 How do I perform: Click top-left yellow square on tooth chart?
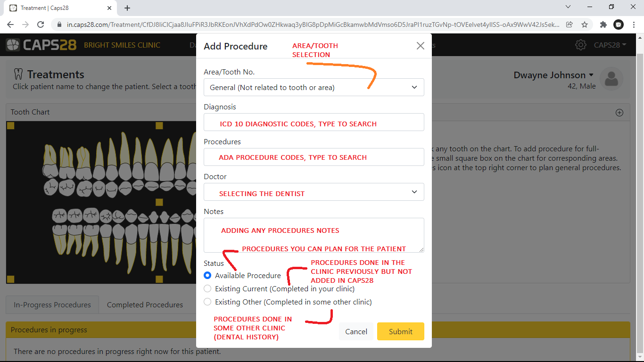pos(10,125)
